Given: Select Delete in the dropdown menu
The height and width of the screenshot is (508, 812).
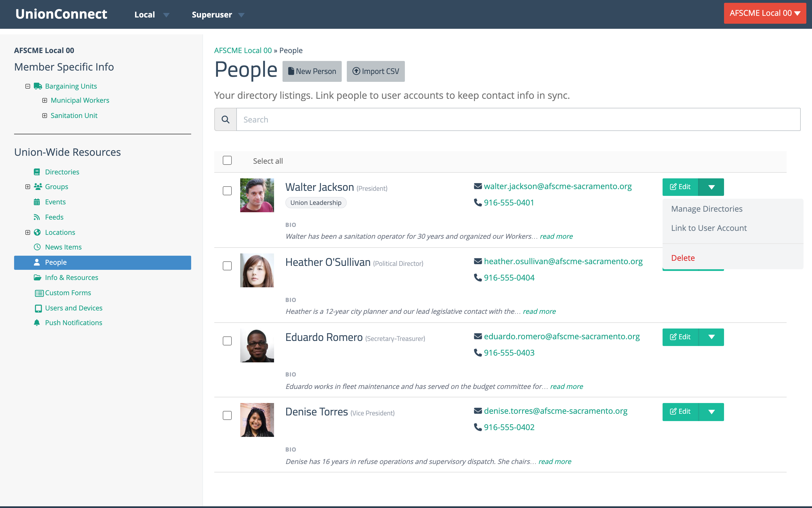Looking at the screenshot, I should pyautogui.click(x=683, y=258).
